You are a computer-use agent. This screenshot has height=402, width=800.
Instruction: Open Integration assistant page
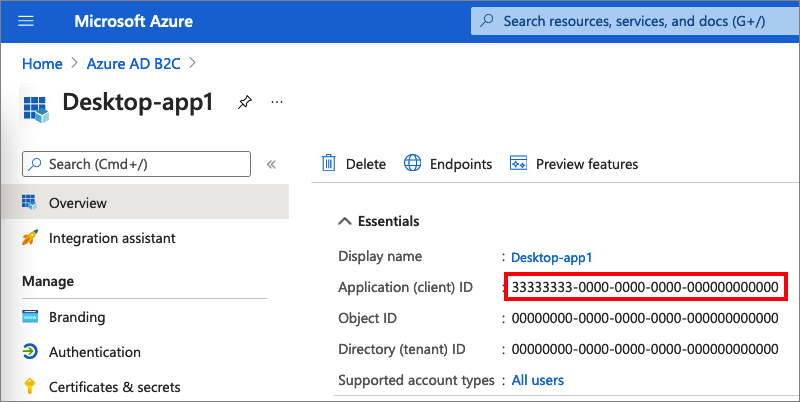(112, 238)
